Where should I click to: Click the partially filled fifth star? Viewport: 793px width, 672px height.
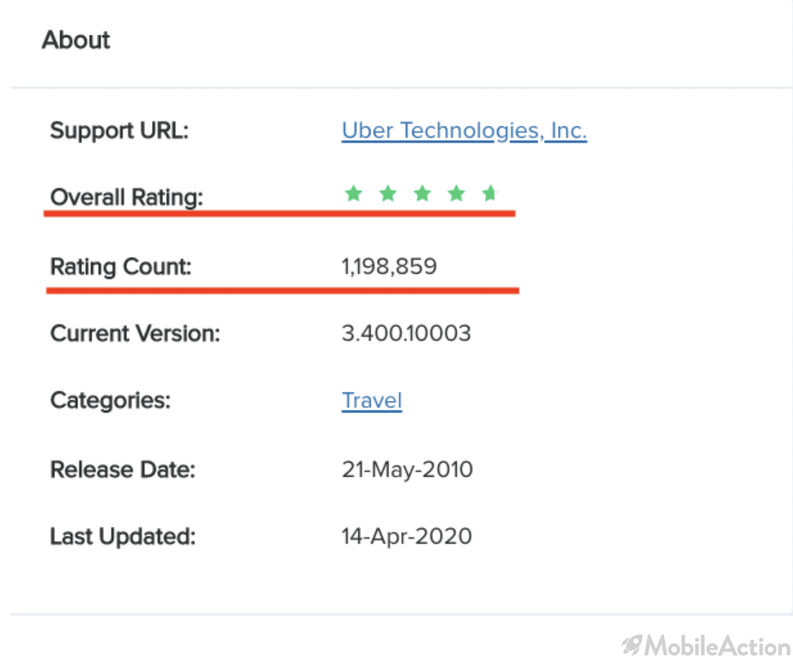click(490, 193)
